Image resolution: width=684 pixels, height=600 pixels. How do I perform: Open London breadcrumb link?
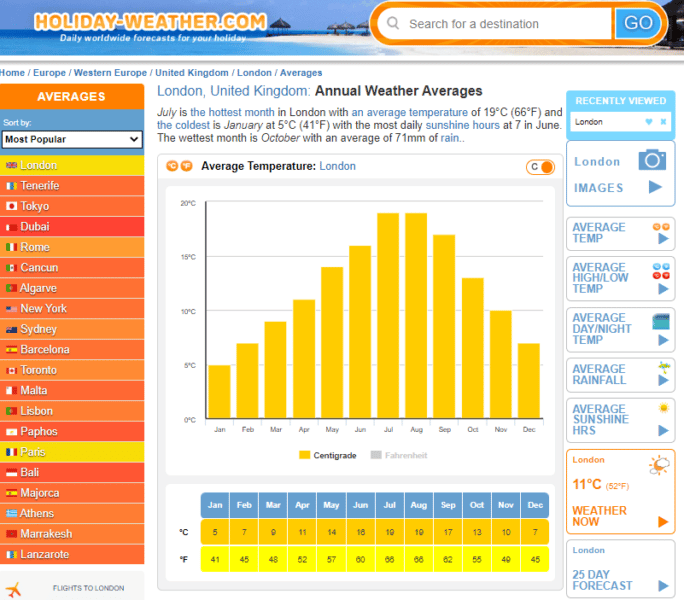254,73
